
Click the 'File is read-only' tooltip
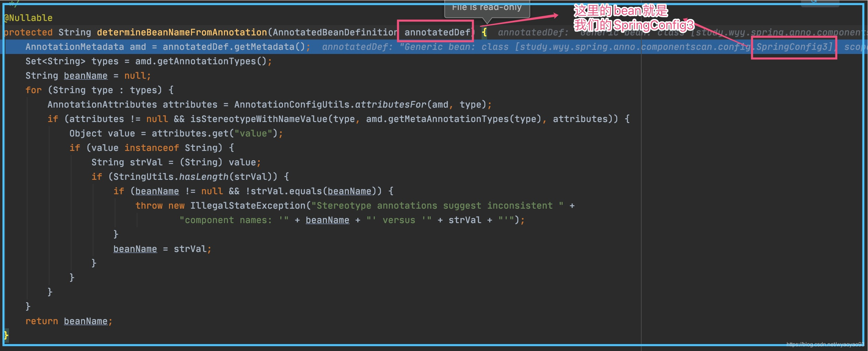[487, 8]
